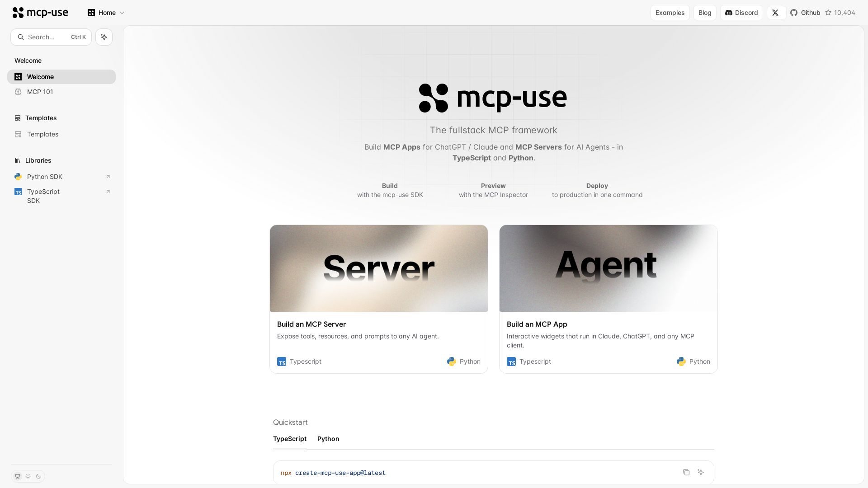Open MCP 101 in sidebar
868x488 pixels.
click(x=61, y=92)
